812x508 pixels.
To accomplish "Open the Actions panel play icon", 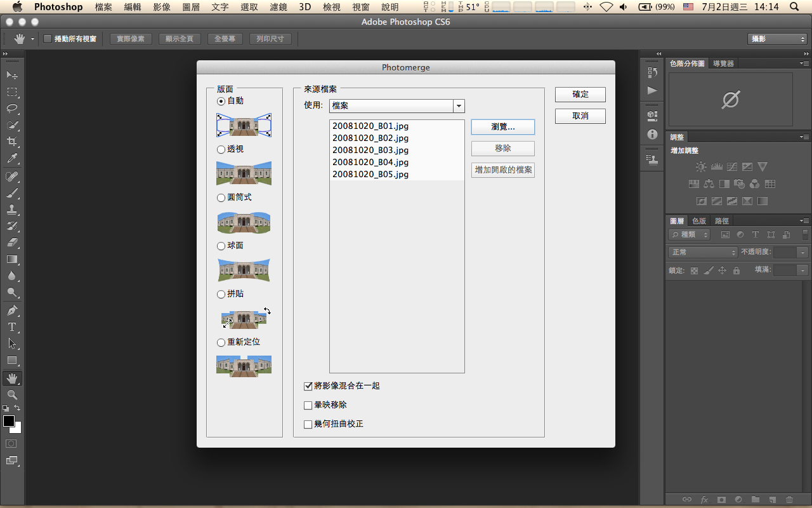I will click(x=652, y=90).
